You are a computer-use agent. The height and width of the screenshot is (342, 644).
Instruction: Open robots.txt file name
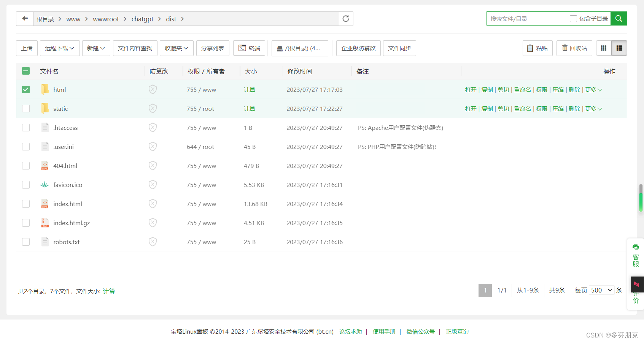pos(67,242)
